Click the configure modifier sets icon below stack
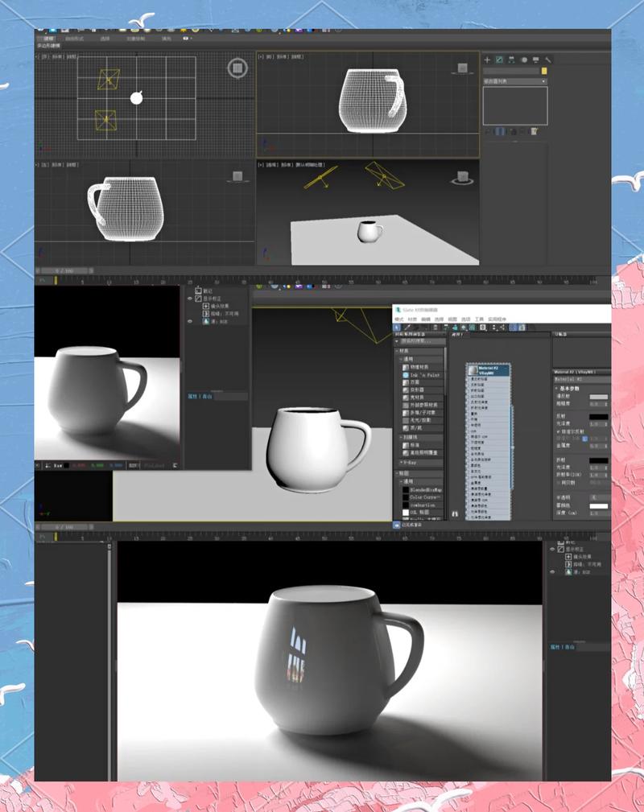 [x=534, y=131]
